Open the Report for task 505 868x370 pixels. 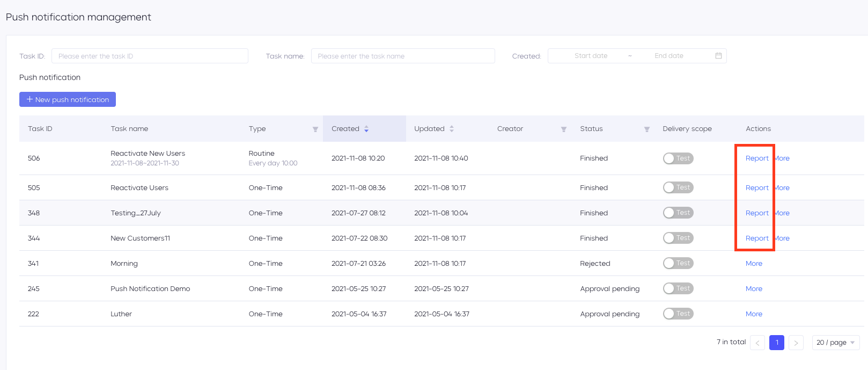coord(757,188)
